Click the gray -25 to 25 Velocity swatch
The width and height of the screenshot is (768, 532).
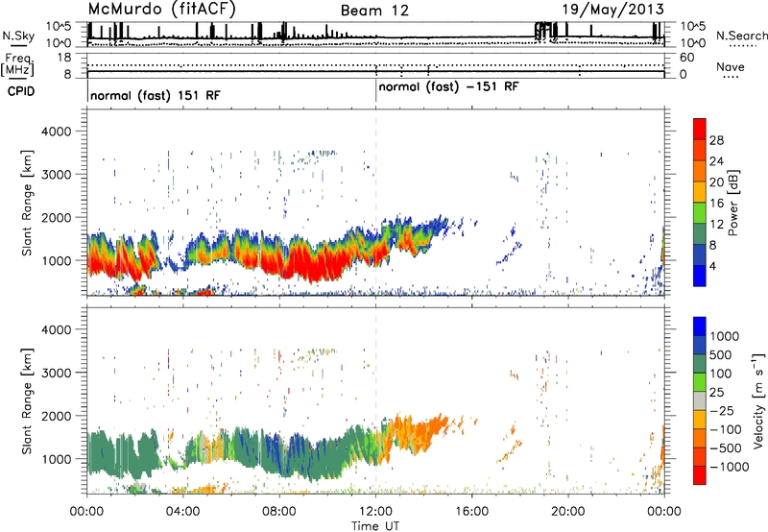700,400
